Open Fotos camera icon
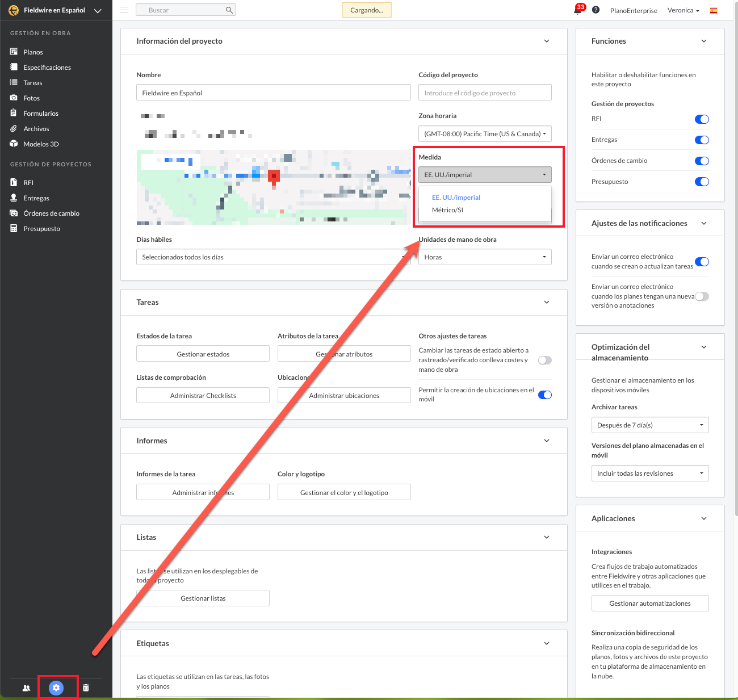Image resolution: width=738 pixels, height=700 pixels. coord(14,98)
